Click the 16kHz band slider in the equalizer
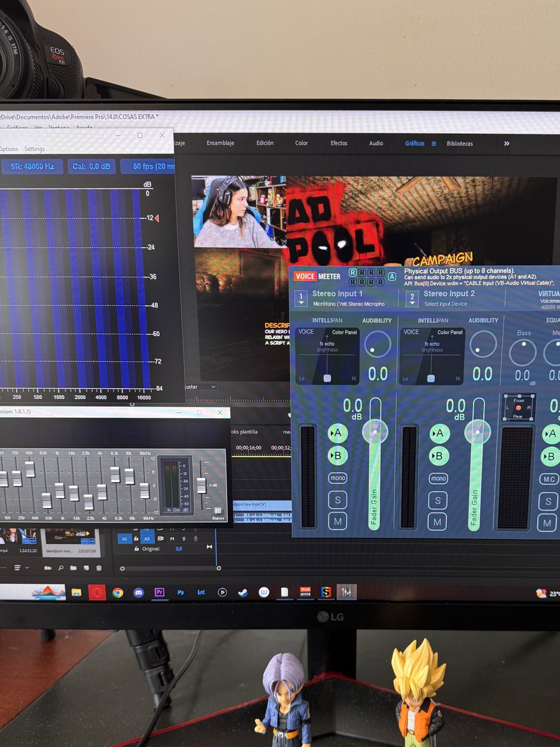 144,491
